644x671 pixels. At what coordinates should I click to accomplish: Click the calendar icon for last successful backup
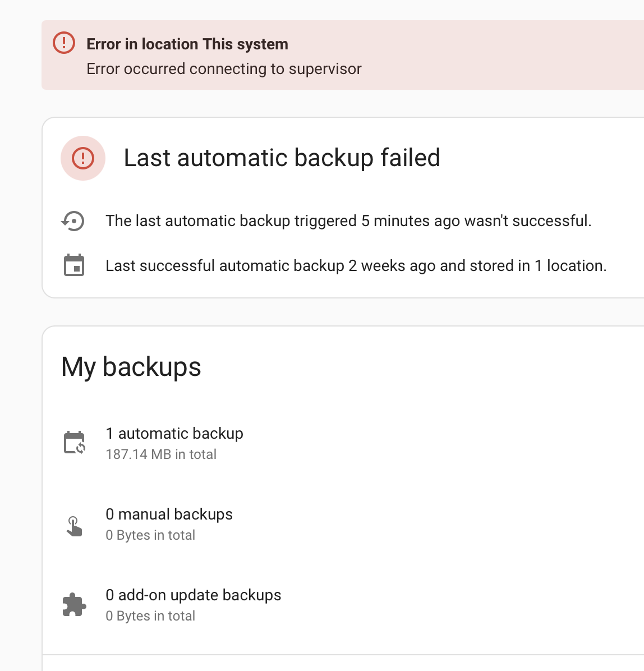pos(73,265)
